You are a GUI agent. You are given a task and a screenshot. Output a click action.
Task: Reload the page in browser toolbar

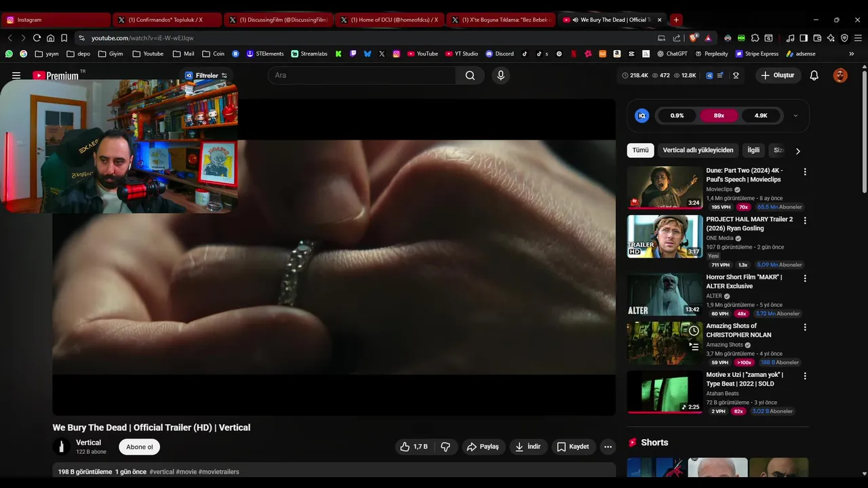coord(37,38)
